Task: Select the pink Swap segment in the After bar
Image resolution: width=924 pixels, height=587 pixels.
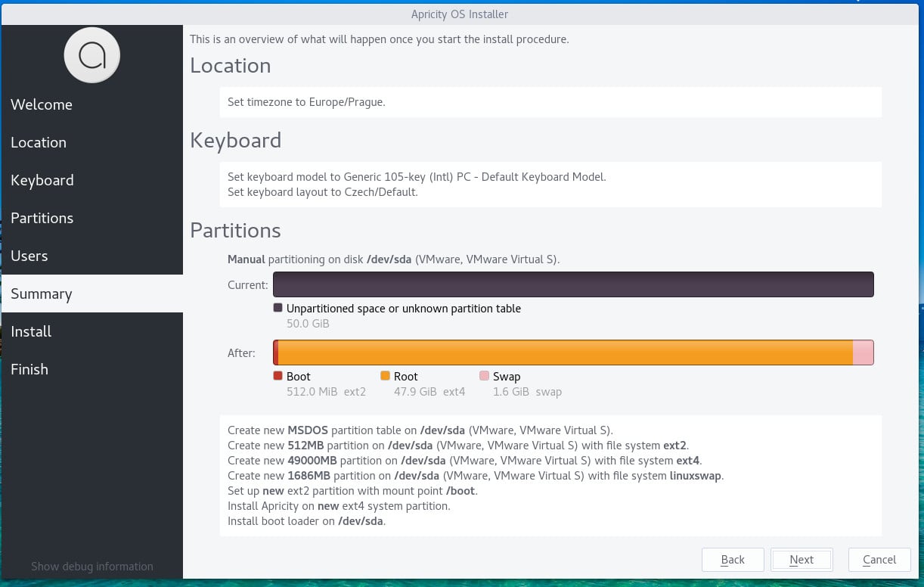Action: (x=864, y=352)
